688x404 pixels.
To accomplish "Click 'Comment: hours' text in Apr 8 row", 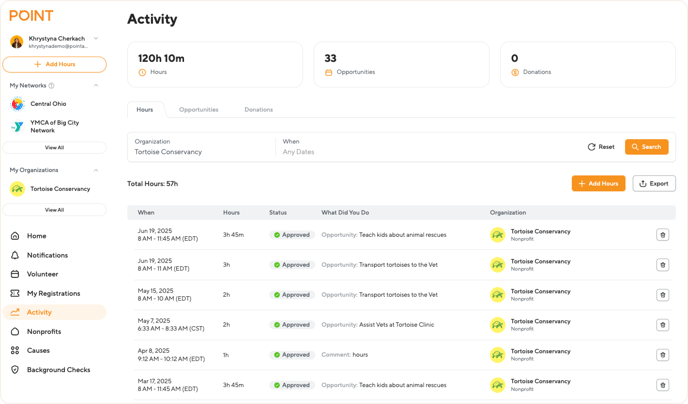I will click(344, 355).
